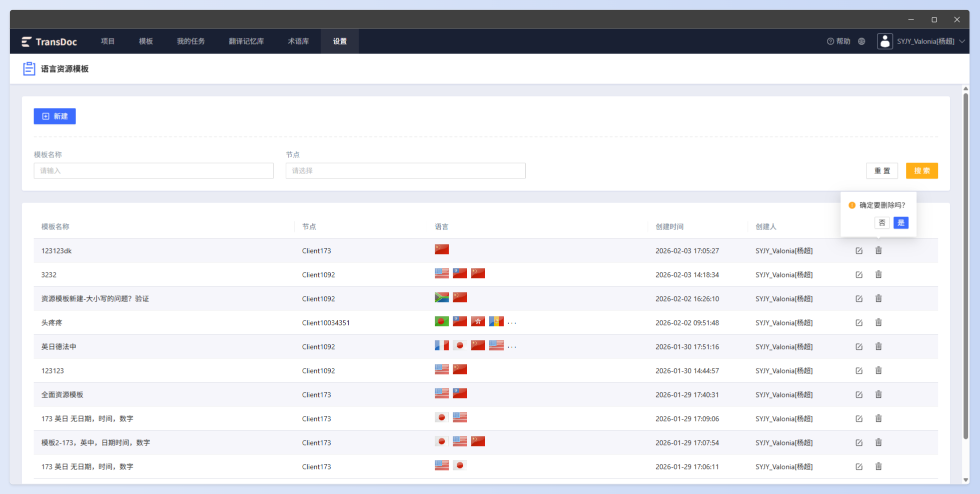Edit the 3232 template
The height and width of the screenshot is (494, 980).
click(859, 274)
